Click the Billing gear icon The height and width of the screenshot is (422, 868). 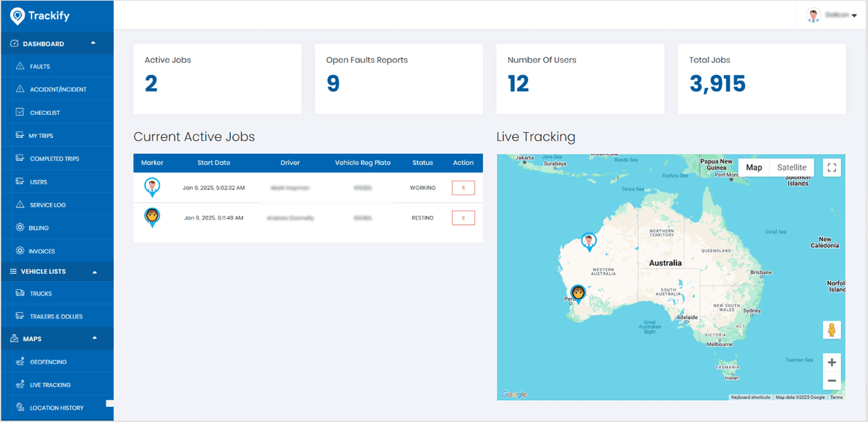tap(20, 228)
